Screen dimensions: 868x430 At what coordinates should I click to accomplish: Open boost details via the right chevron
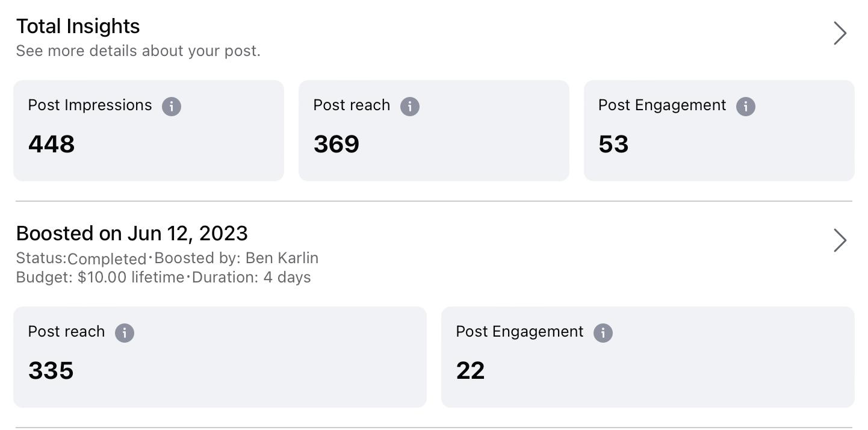(840, 240)
